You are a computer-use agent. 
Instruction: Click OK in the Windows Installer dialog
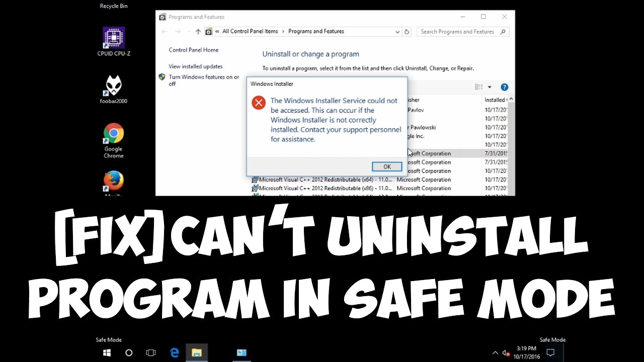(x=387, y=166)
